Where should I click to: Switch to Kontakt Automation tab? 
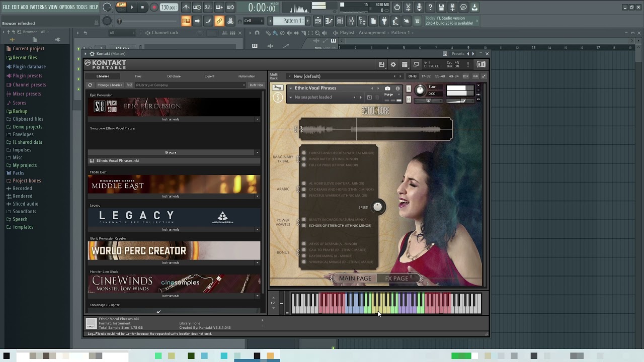[x=247, y=76]
